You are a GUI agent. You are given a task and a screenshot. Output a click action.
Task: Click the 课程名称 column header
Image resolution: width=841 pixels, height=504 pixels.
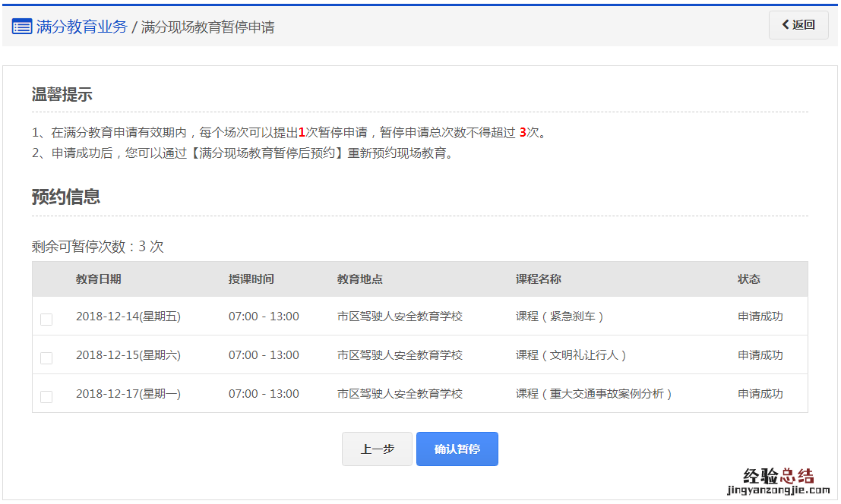538,279
